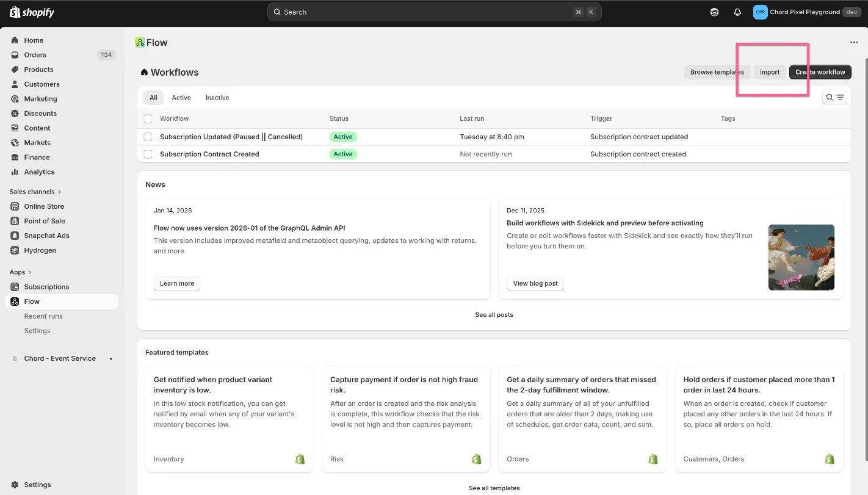
Task: Open Chord - Event Service app
Action: coord(60,358)
